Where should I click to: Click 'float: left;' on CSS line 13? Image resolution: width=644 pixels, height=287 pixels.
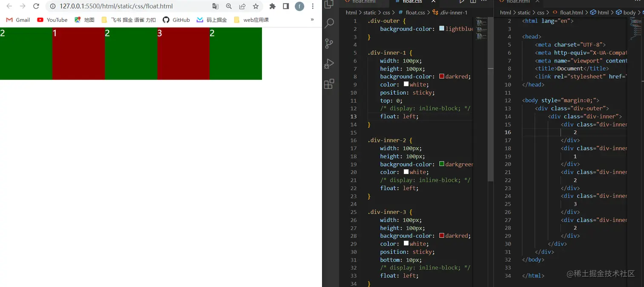point(400,116)
